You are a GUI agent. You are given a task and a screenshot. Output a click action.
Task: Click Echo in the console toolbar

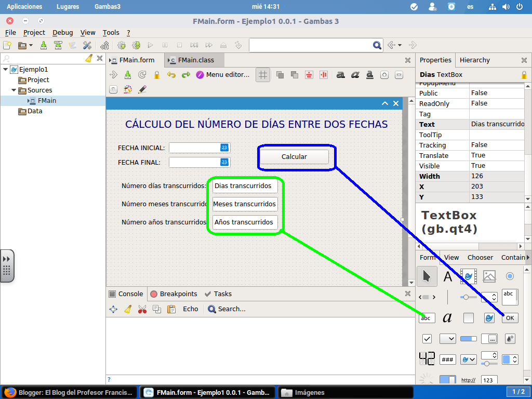click(x=190, y=309)
